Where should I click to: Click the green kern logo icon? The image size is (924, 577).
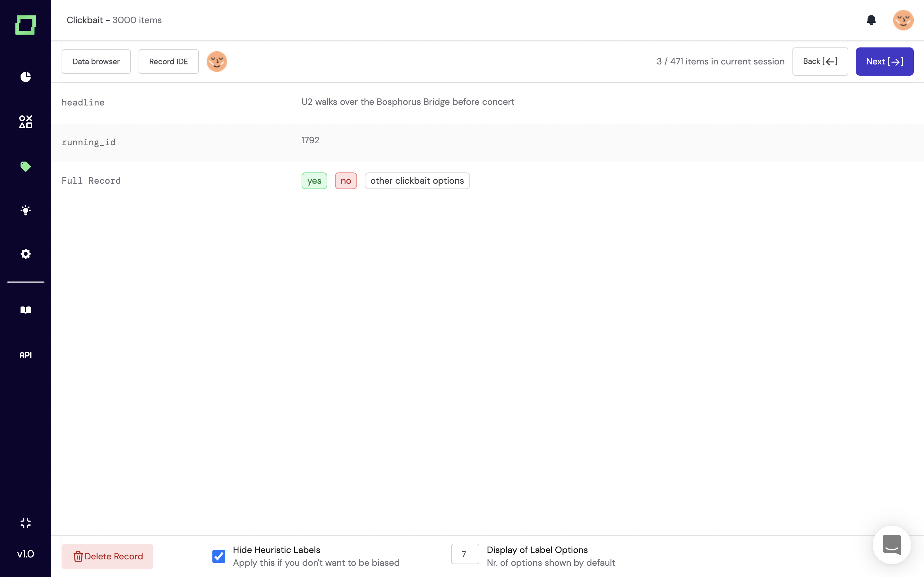click(x=26, y=25)
